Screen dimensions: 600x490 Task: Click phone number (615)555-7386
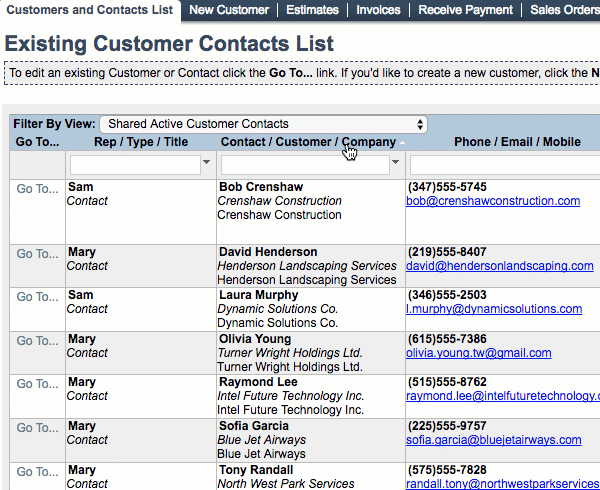447,339
